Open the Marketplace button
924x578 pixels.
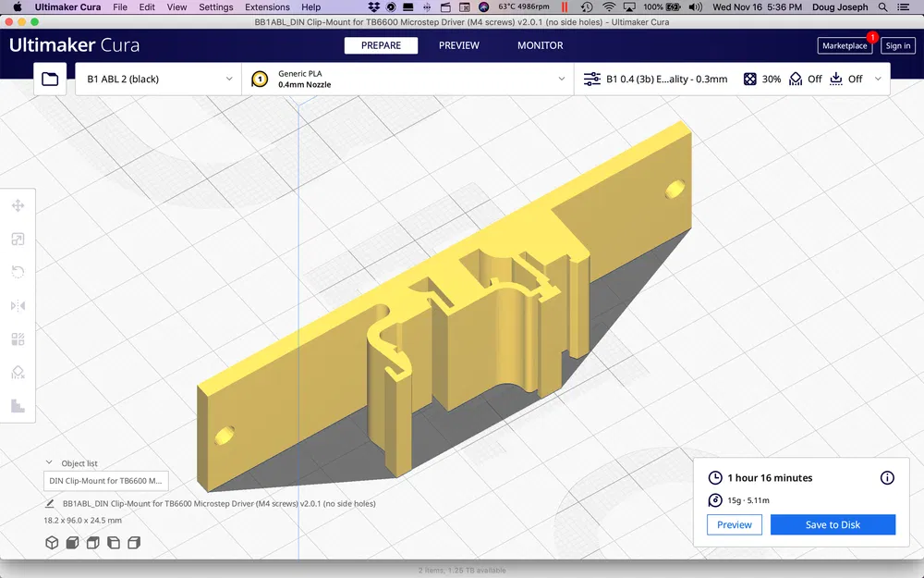(845, 45)
